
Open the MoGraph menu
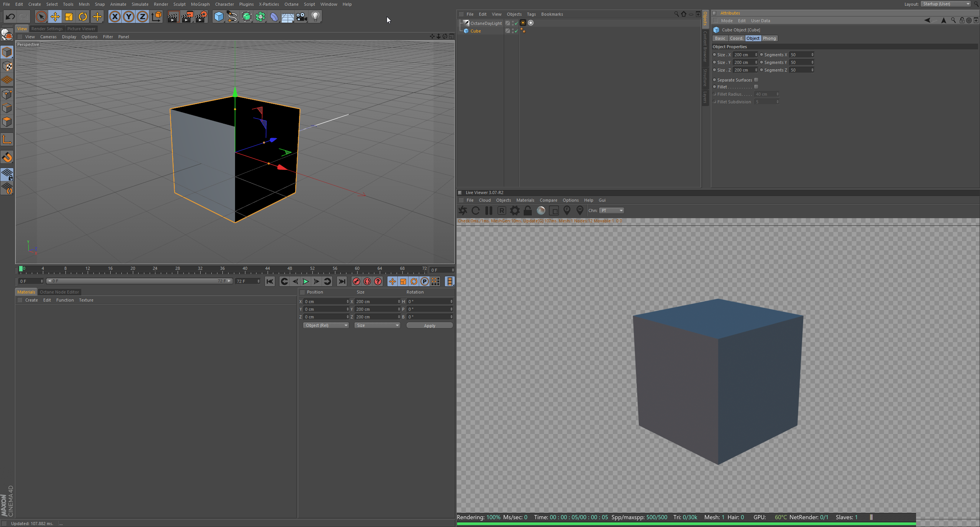click(200, 4)
